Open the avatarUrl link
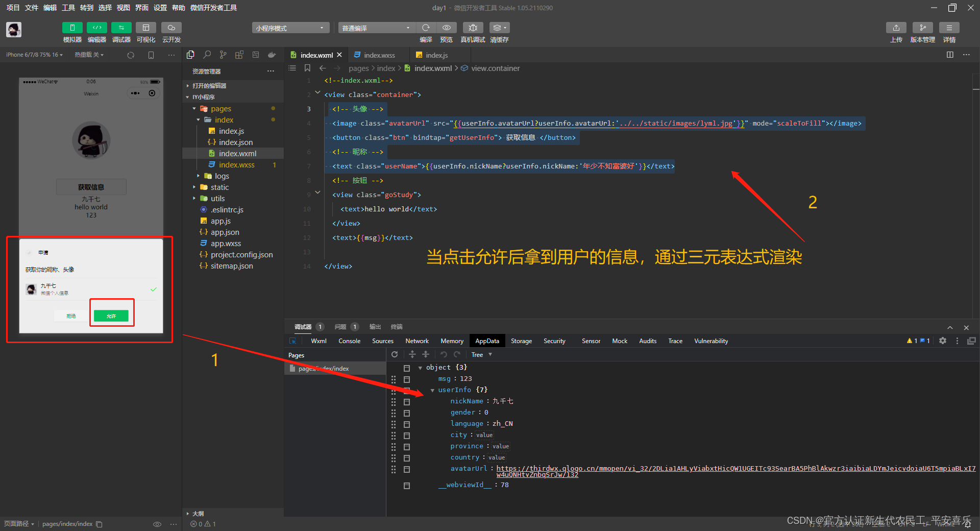 click(x=736, y=471)
